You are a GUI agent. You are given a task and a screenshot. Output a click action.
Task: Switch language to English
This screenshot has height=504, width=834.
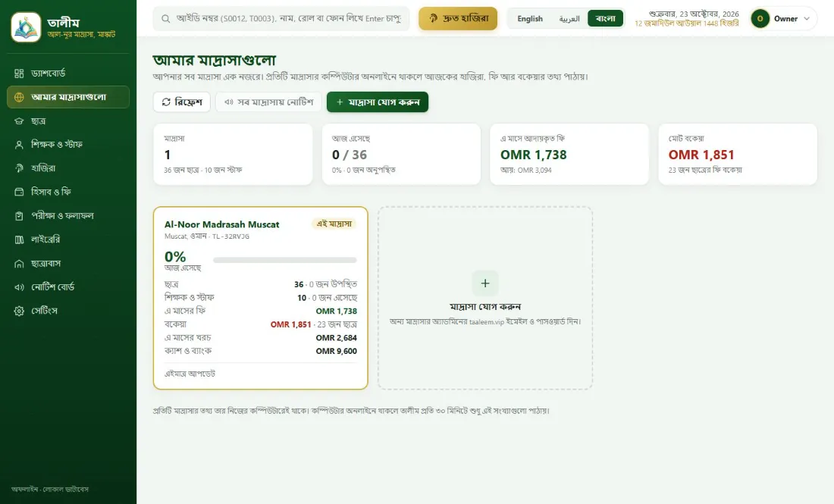click(x=530, y=19)
